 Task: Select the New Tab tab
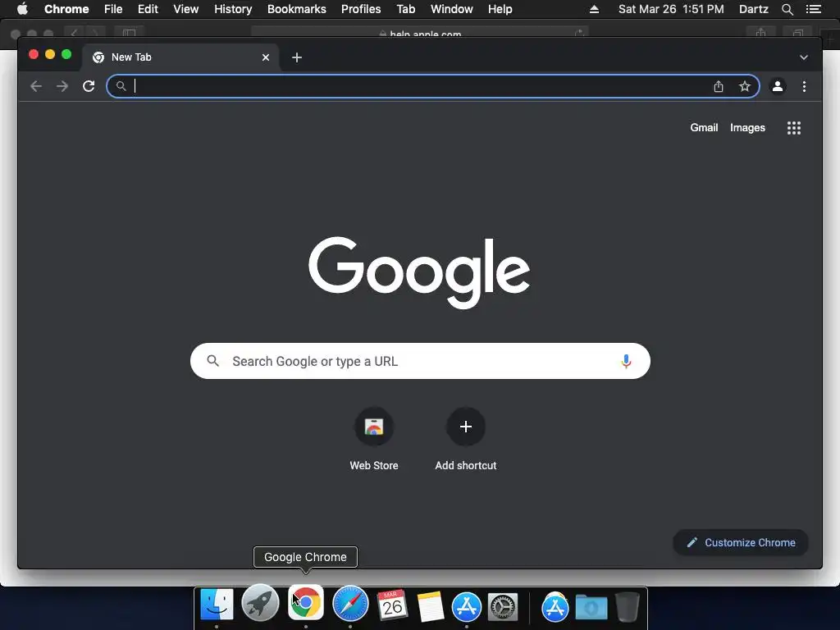(x=180, y=57)
